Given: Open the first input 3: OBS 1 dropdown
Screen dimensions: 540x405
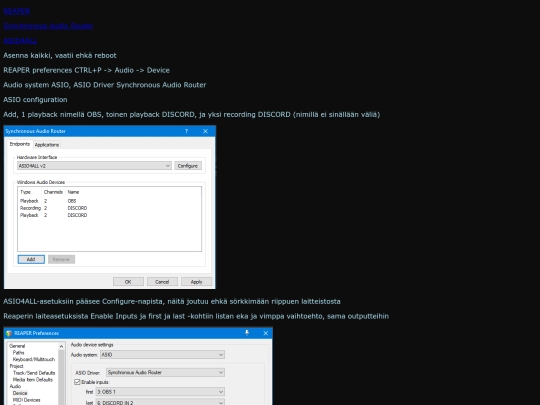Looking at the screenshot, I should coord(160,392).
